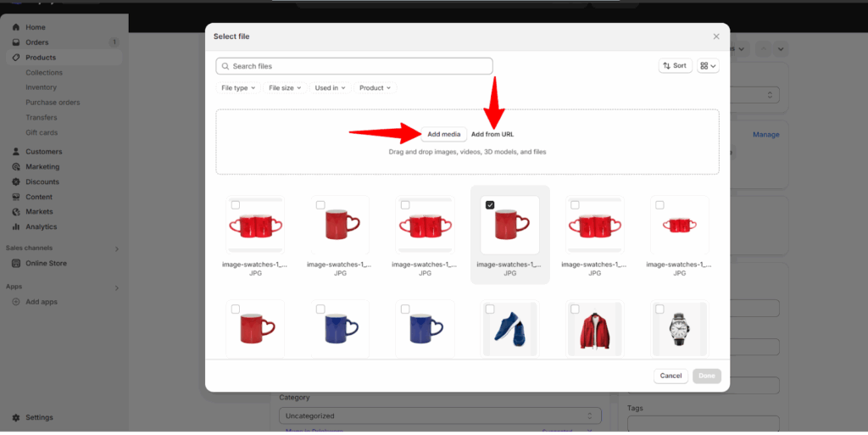Select the red jacket thumbnail
This screenshot has width=868, height=435.
(595, 329)
